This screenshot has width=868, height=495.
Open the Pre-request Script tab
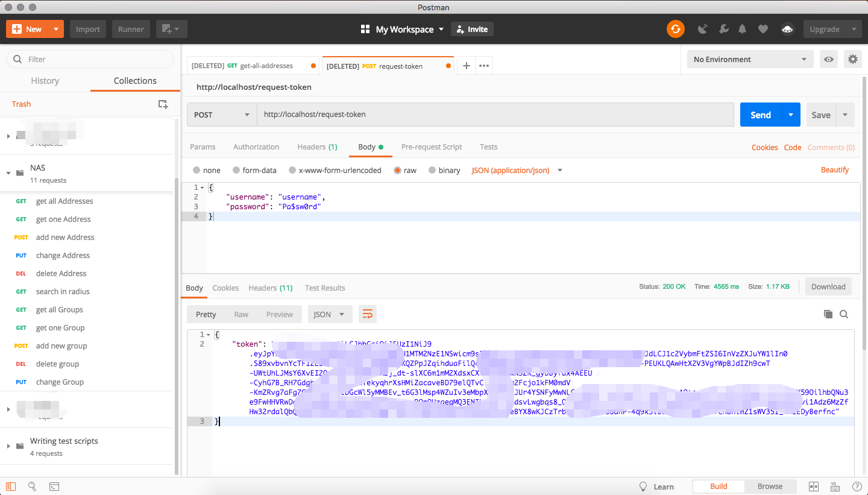pyautogui.click(x=432, y=147)
